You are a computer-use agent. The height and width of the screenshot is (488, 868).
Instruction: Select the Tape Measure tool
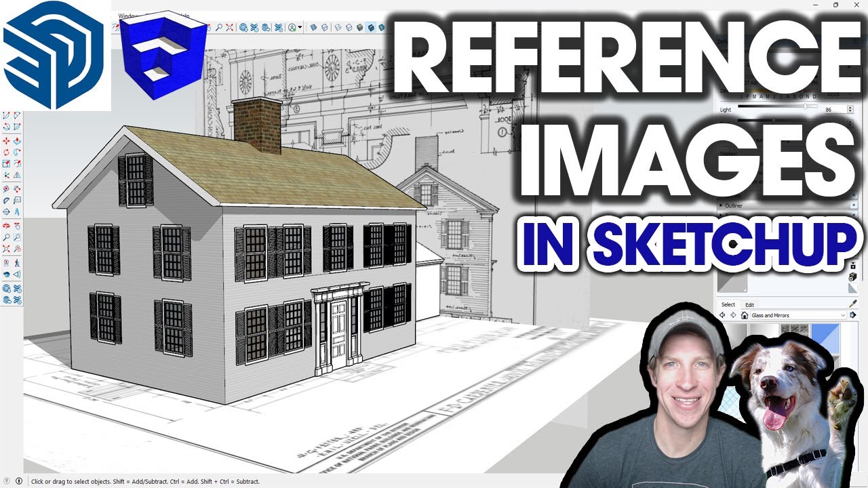tap(6, 188)
